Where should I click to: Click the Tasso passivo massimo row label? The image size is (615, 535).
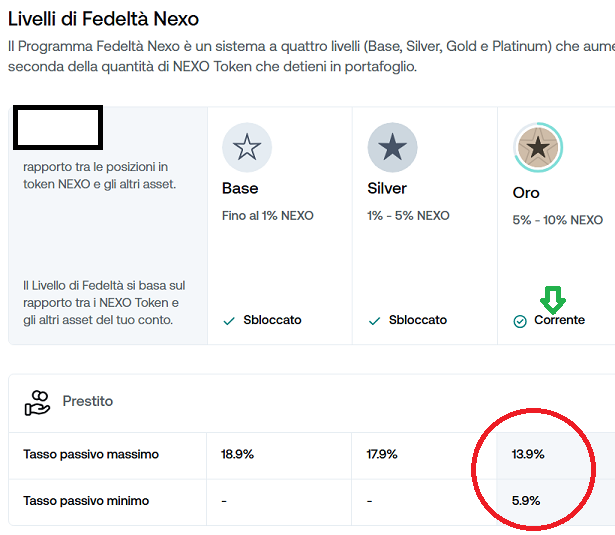click(91, 454)
